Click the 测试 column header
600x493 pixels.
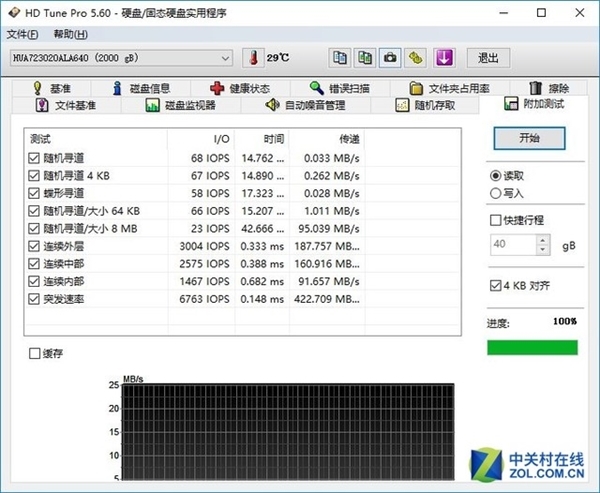tap(96, 139)
